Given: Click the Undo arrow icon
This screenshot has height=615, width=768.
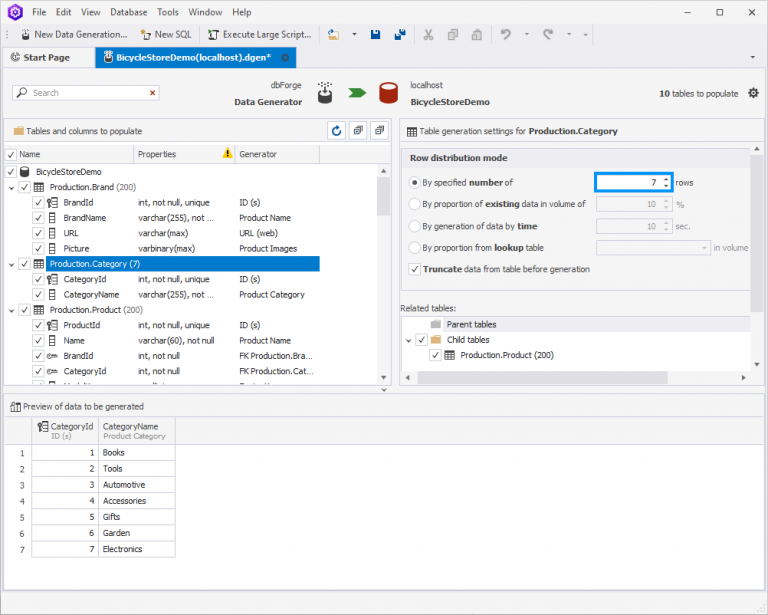Looking at the screenshot, I should pyautogui.click(x=506, y=34).
